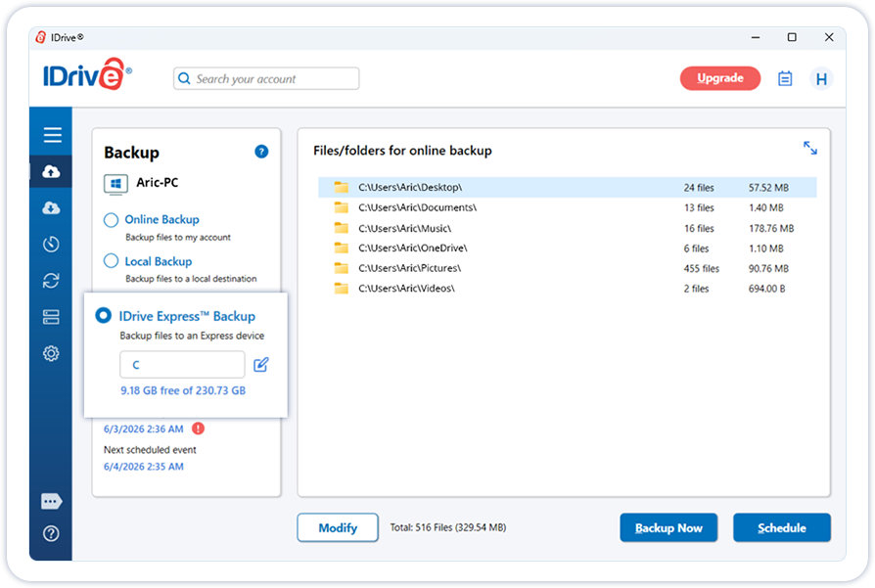875x588 pixels.
Task: Select the Online Backup radio button
Action: [x=111, y=220]
